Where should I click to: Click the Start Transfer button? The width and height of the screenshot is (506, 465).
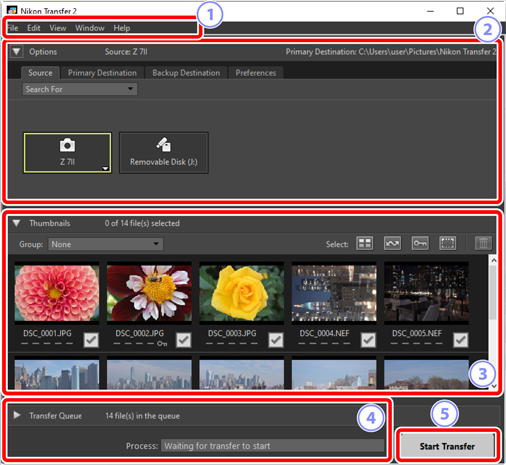pyautogui.click(x=447, y=446)
